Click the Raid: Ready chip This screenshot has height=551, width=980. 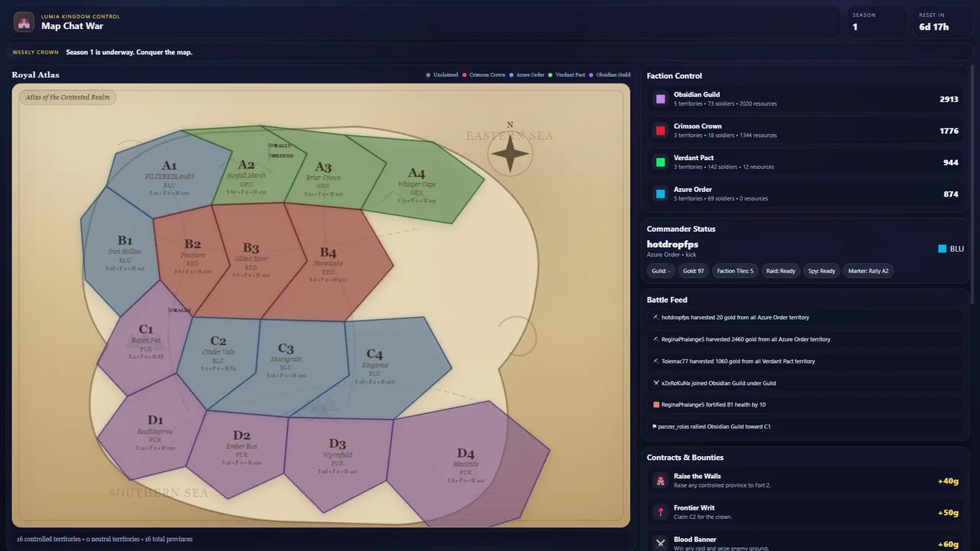point(781,271)
